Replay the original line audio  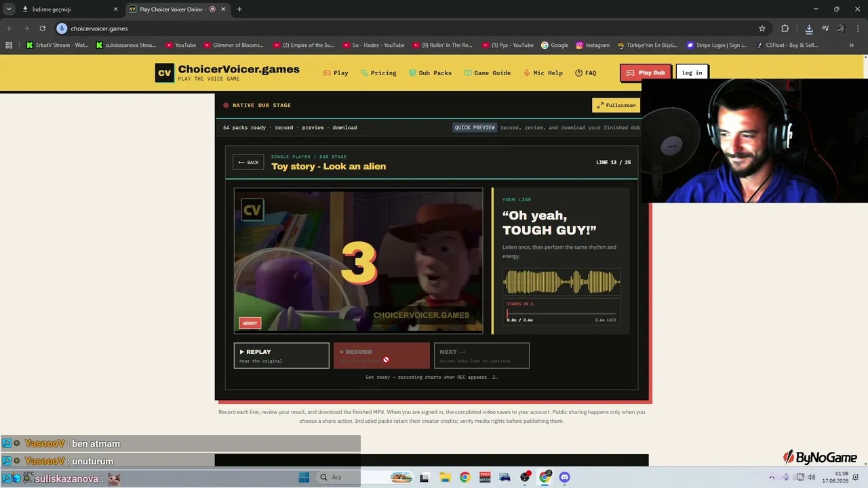click(x=281, y=355)
